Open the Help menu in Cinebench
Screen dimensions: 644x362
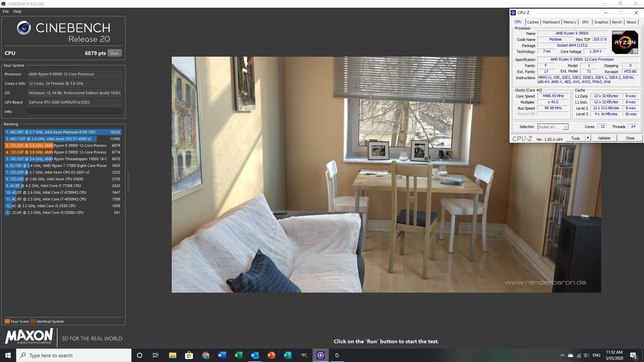click(17, 11)
